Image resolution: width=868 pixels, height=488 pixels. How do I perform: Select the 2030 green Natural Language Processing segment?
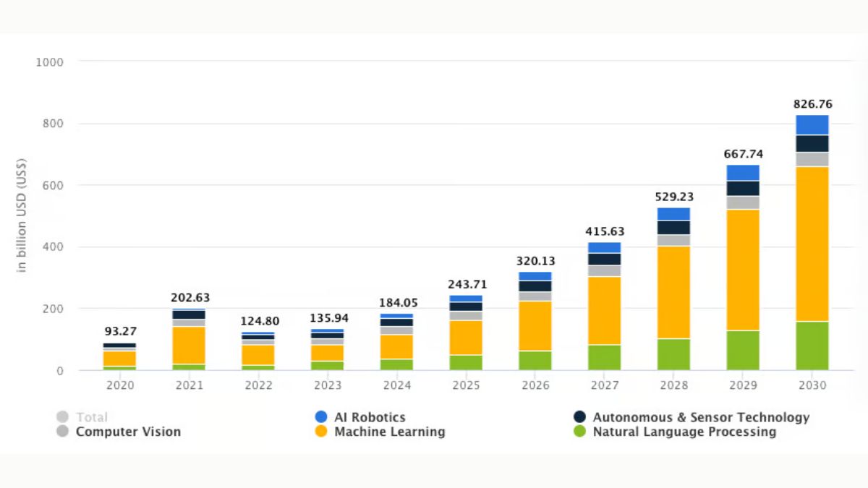pos(812,346)
